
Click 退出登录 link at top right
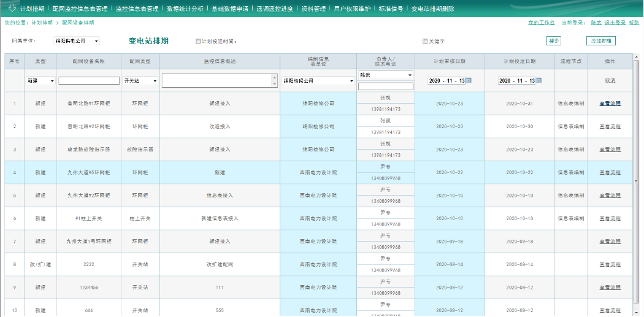pyautogui.click(x=615, y=23)
